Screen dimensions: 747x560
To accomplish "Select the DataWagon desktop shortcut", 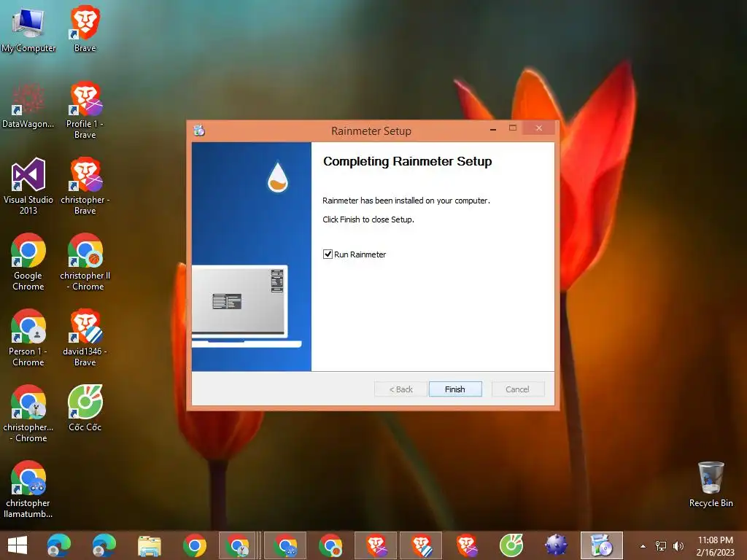I will [x=28, y=106].
